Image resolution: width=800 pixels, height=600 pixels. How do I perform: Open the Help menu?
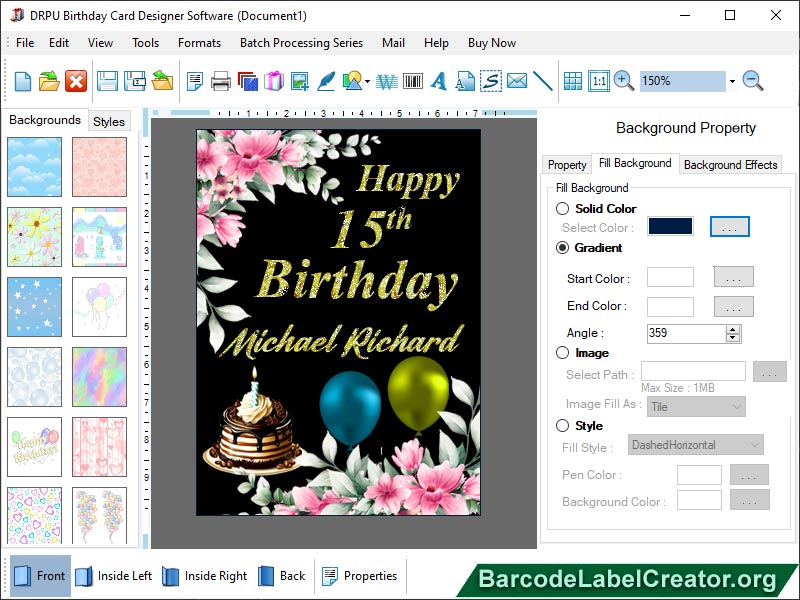436,43
